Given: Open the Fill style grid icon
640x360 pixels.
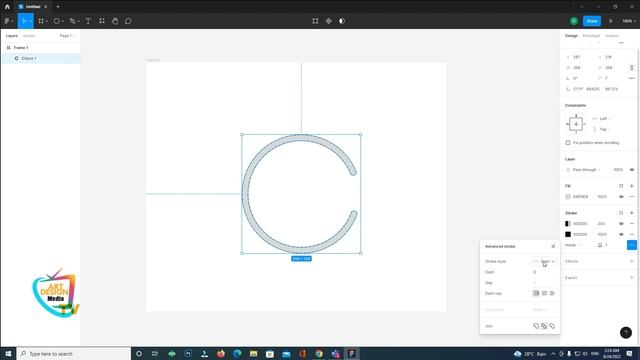Looking at the screenshot, I should [621, 186].
